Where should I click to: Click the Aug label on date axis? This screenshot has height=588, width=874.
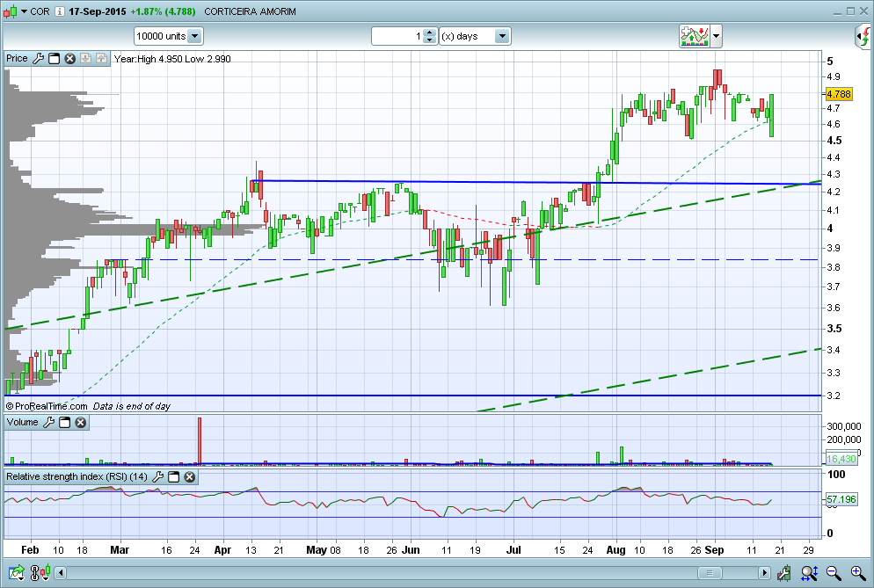coord(615,550)
